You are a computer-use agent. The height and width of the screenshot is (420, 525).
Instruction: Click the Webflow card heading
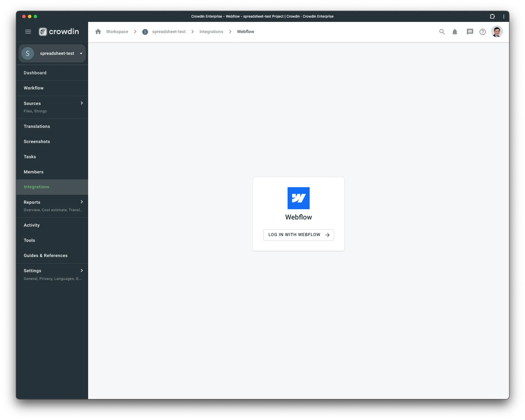pos(298,217)
